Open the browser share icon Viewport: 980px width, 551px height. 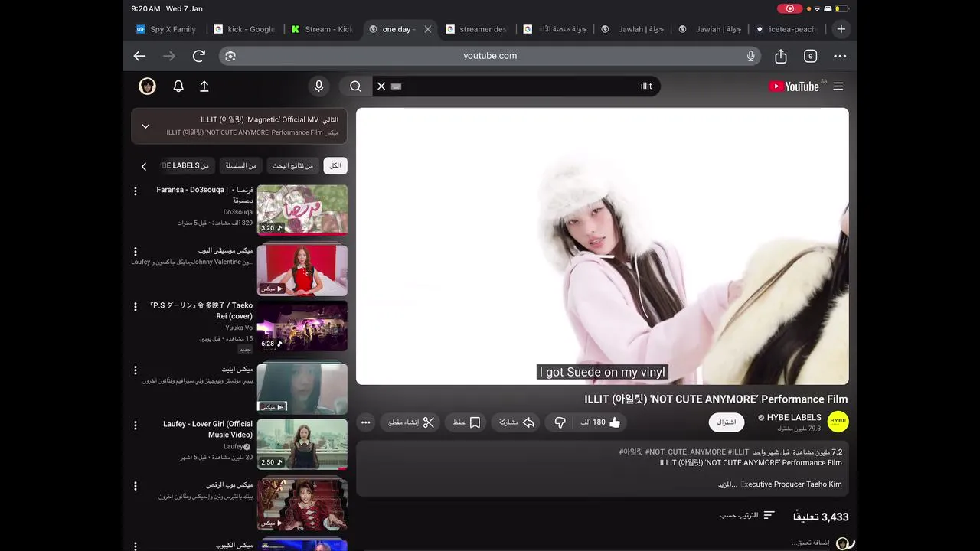point(781,56)
